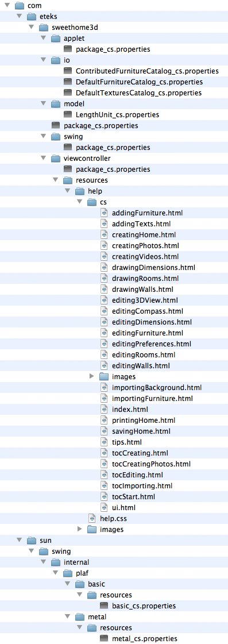Click the creatingHome.html document icon
This screenshot has width=228, height=644.
click(105, 234)
